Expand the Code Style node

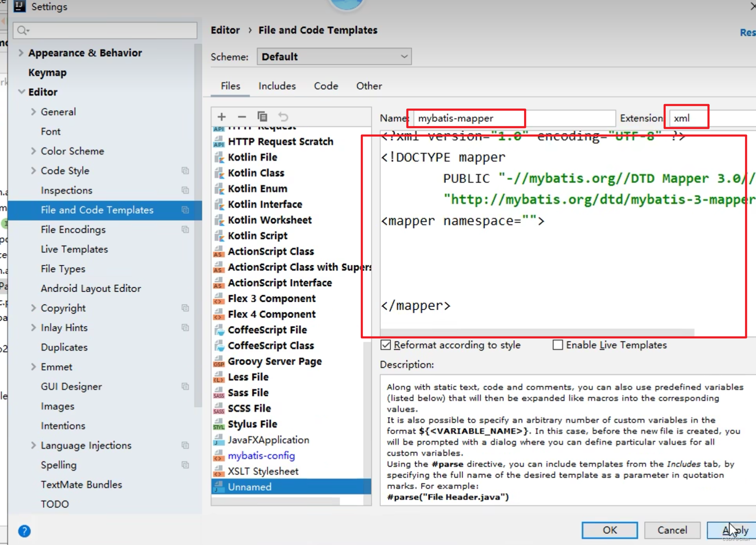33,171
